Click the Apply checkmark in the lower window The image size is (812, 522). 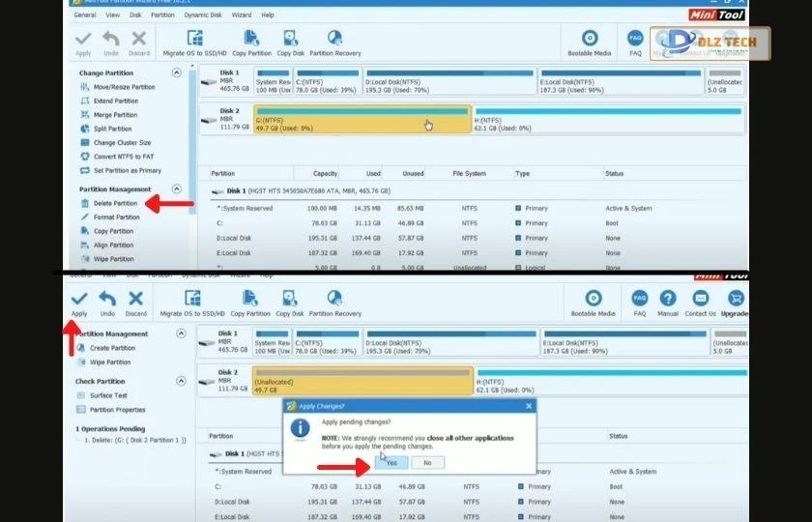79,304
